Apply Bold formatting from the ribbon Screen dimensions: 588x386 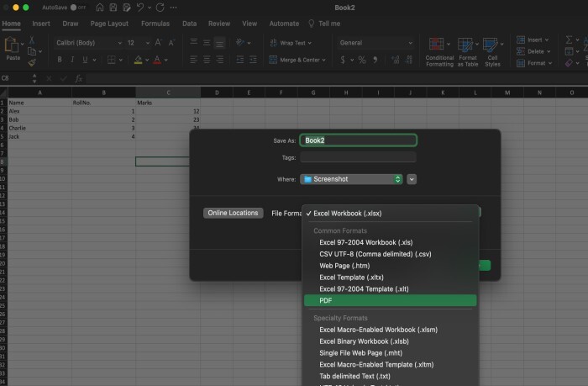click(x=60, y=60)
